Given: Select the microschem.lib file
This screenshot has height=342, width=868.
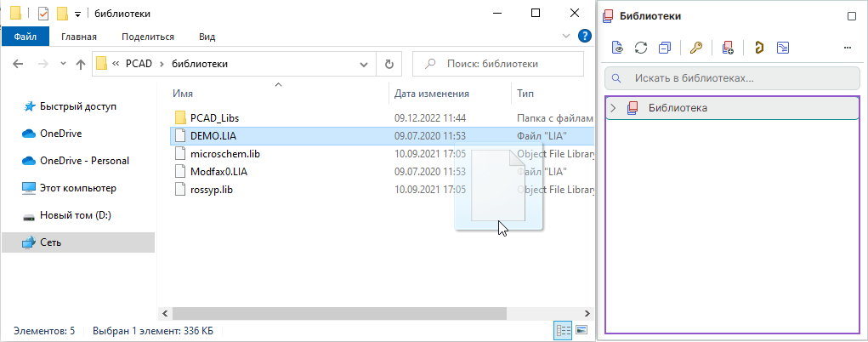Looking at the screenshot, I should tap(224, 153).
